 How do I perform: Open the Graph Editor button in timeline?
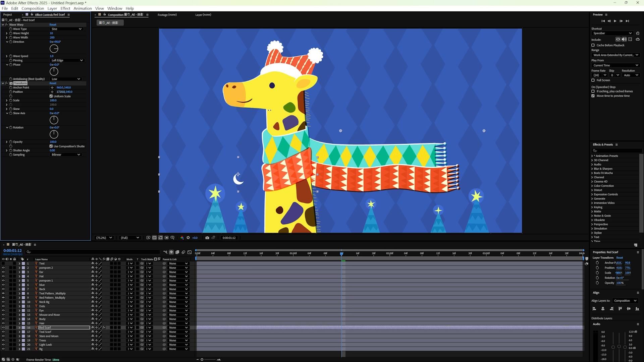pos(190,252)
